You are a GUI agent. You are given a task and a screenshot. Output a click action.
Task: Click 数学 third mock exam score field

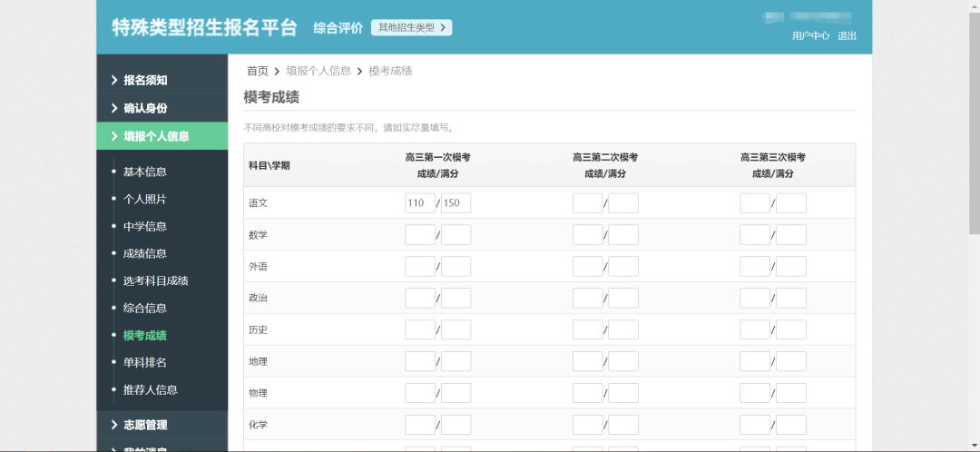point(755,235)
